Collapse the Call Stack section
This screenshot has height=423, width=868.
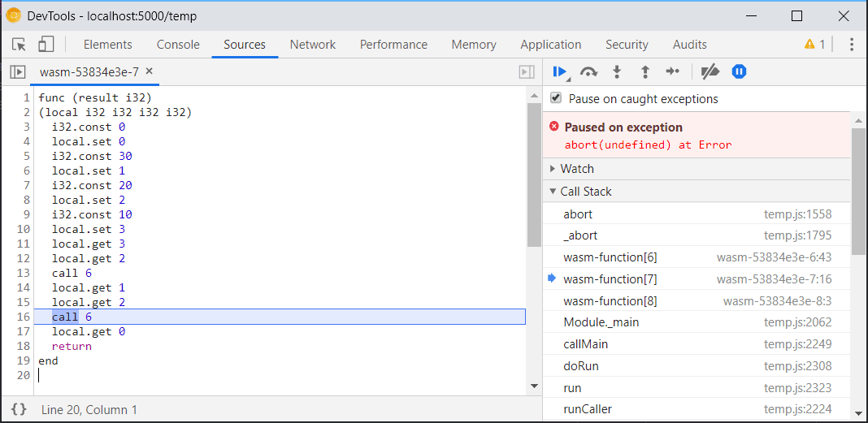click(x=585, y=192)
